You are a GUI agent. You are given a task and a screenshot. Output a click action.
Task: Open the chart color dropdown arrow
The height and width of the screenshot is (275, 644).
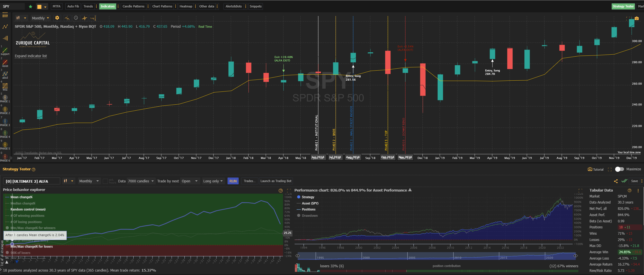click(45, 7)
